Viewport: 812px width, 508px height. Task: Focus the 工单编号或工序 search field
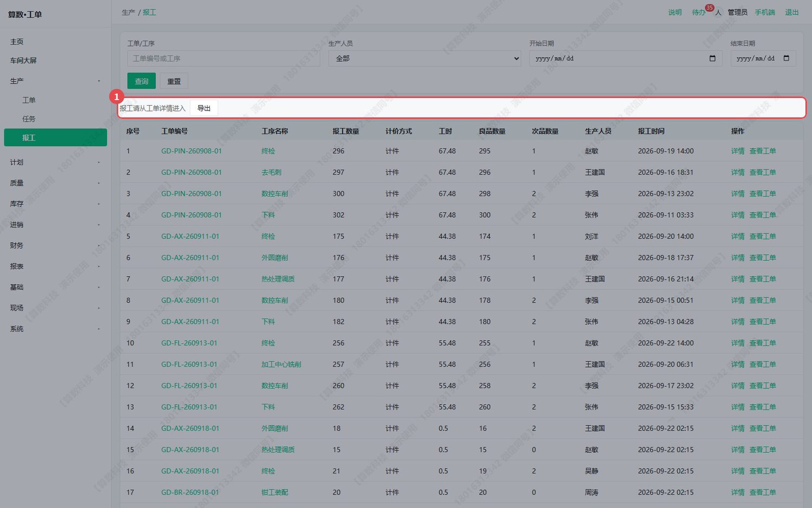(x=224, y=58)
